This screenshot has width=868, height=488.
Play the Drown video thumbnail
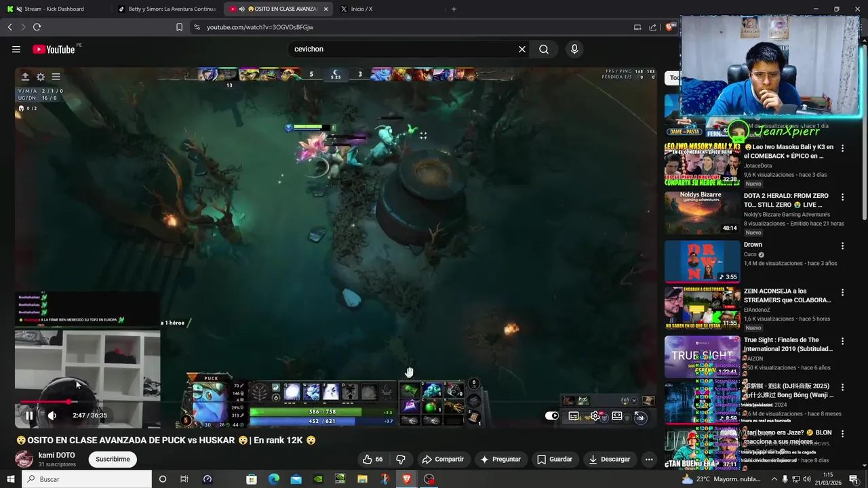(702, 262)
